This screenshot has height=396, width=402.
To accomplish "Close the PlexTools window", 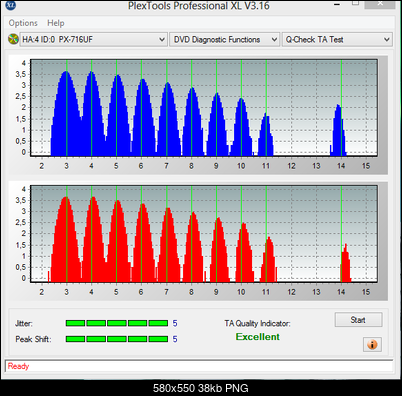I will (x=380, y=4).
